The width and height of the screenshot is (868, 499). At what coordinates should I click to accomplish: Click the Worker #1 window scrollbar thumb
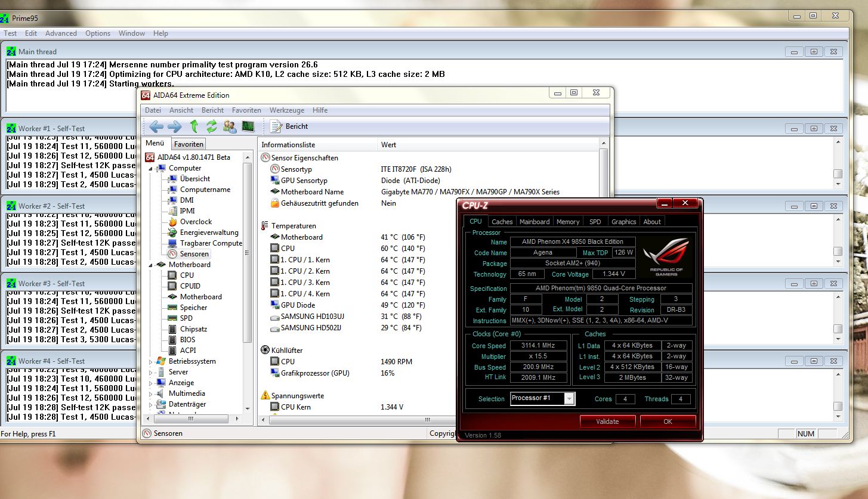(838, 174)
